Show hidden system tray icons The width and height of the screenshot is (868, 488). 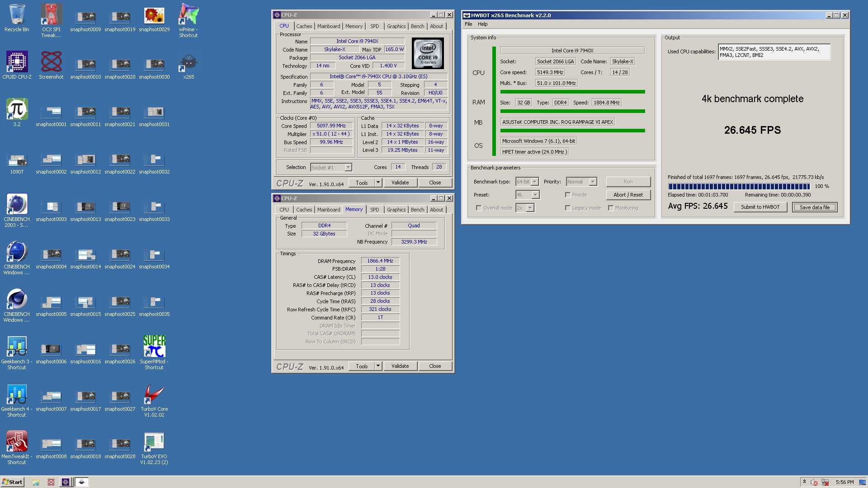click(x=804, y=482)
